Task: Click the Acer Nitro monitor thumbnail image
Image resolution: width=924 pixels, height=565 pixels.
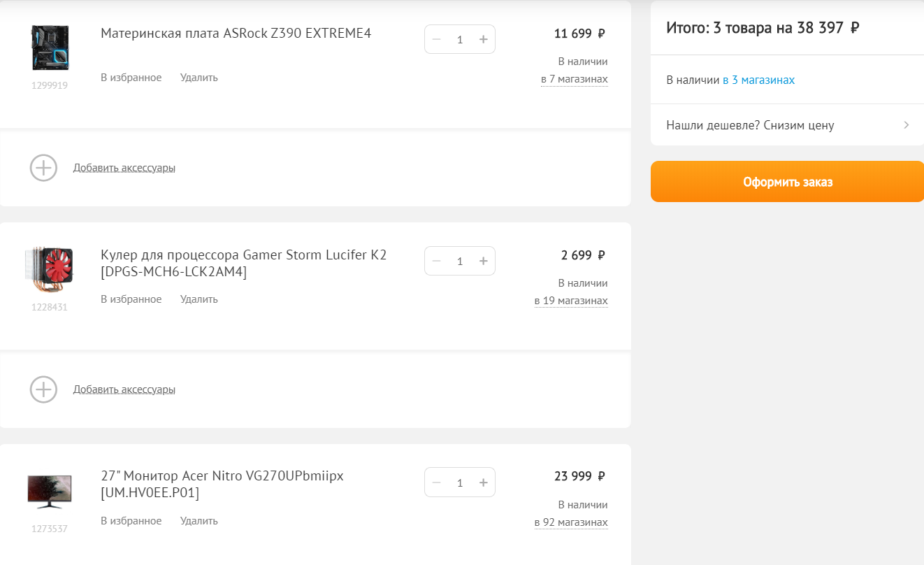Action: pyautogui.click(x=50, y=490)
